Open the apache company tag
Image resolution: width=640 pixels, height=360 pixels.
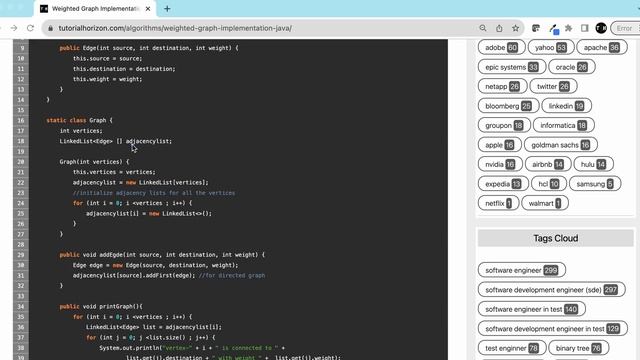(602, 47)
